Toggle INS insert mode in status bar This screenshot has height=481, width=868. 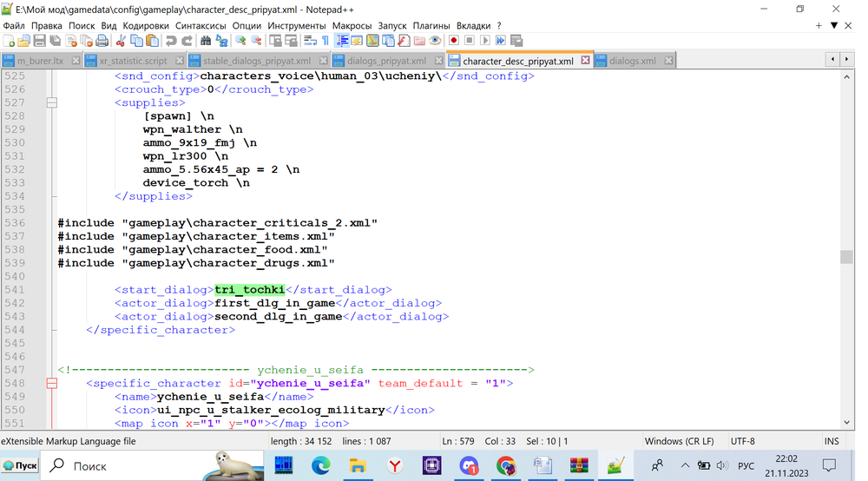(831, 441)
